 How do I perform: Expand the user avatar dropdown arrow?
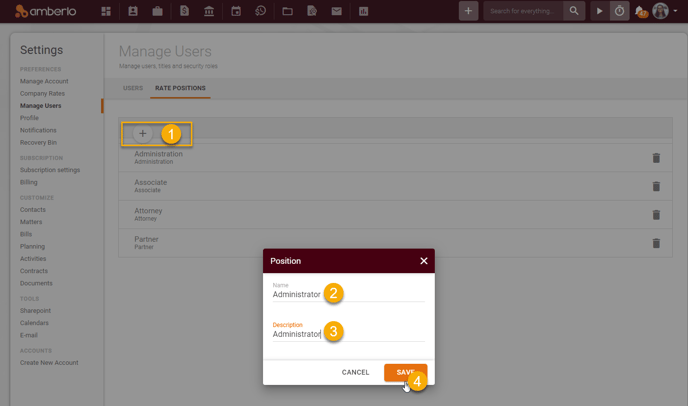coord(675,11)
